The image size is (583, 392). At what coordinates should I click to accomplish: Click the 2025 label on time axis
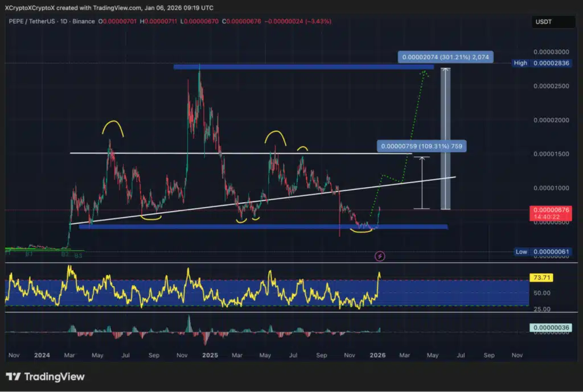(x=210, y=355)
